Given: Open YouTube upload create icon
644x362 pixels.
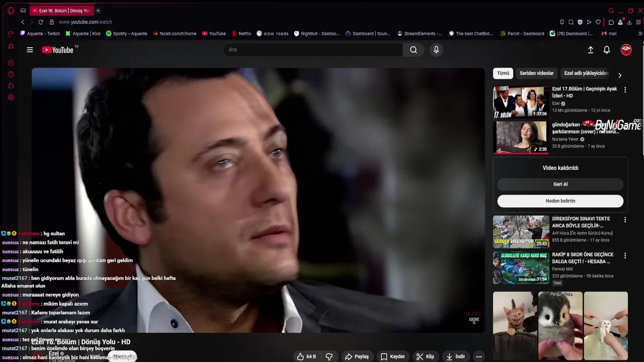Looking at the screenshot, I should (591, 50).
